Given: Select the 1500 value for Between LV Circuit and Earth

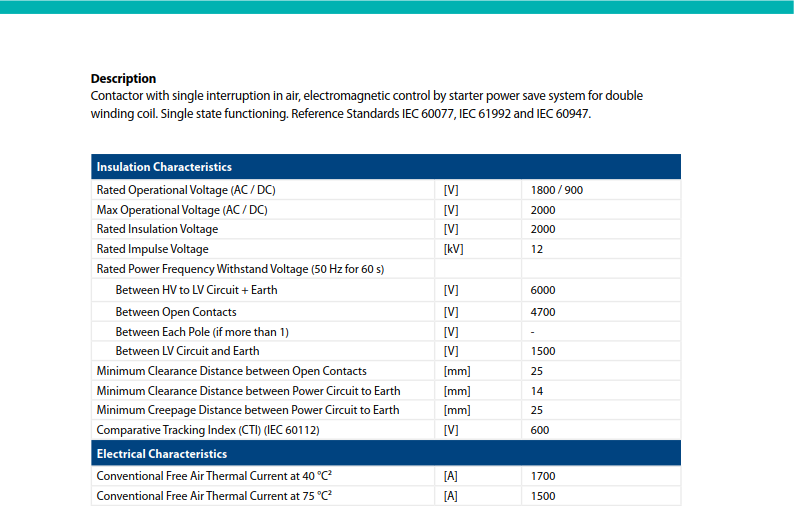Looking at the screenshot, I should click(543, 351).
